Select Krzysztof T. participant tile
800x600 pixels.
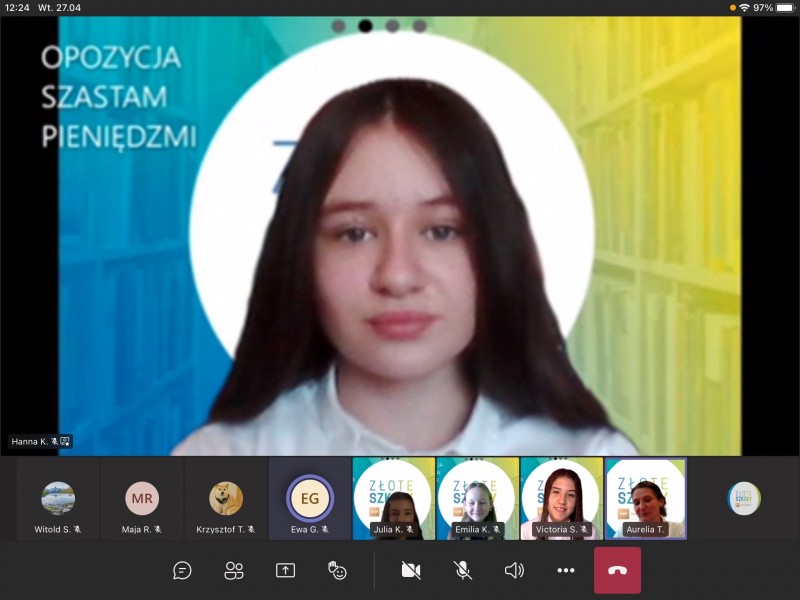pos(226,498)
